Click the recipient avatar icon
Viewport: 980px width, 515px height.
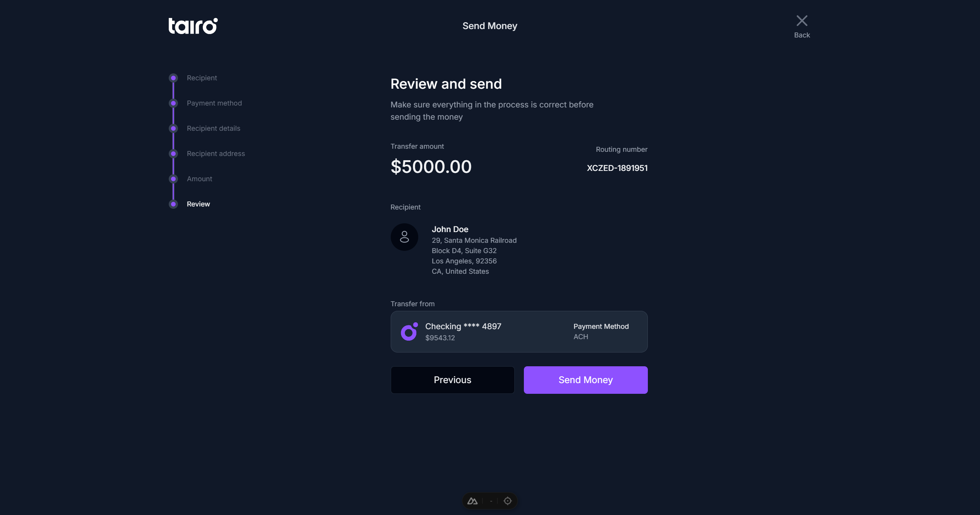[404, 237]
